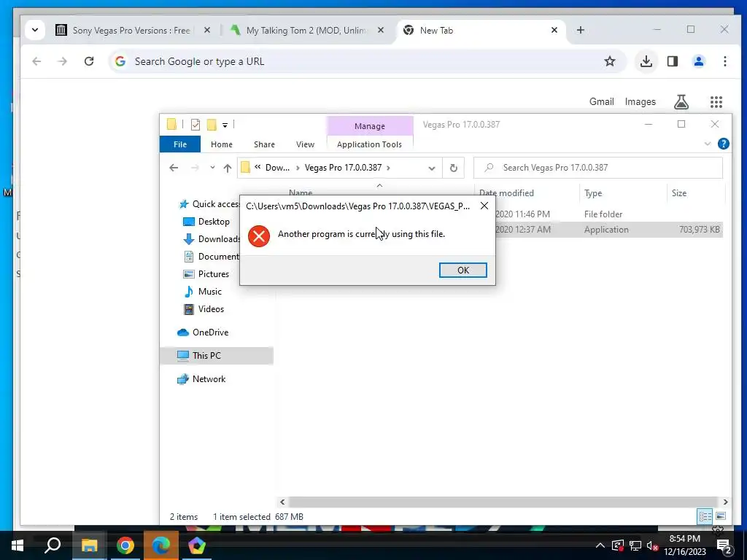Open Chrome three-dot menu
This screenshot has height=560, width=747.
click(724, 61)
